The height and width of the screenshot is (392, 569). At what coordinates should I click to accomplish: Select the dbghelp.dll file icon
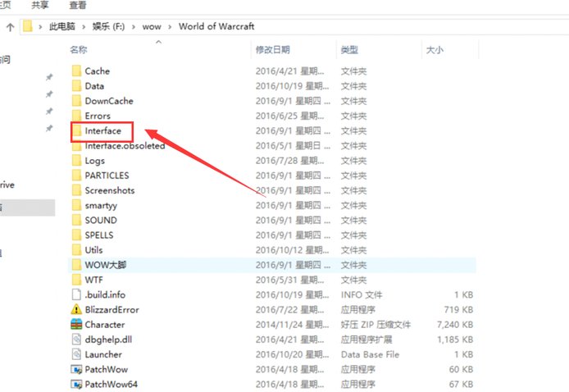click(x=76, y=340)
